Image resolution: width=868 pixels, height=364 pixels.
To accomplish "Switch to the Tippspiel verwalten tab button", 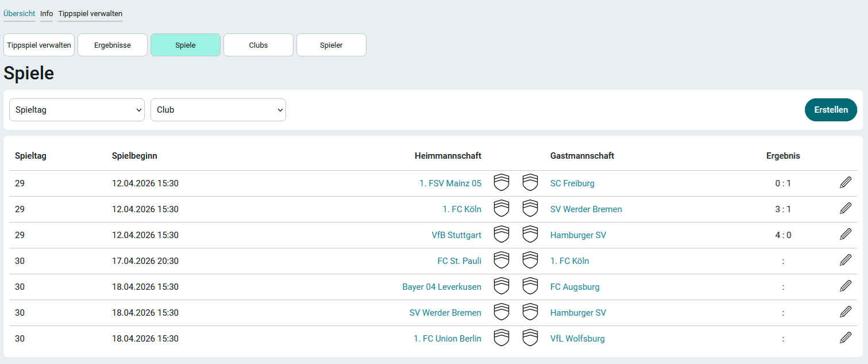I will [39, 45].
